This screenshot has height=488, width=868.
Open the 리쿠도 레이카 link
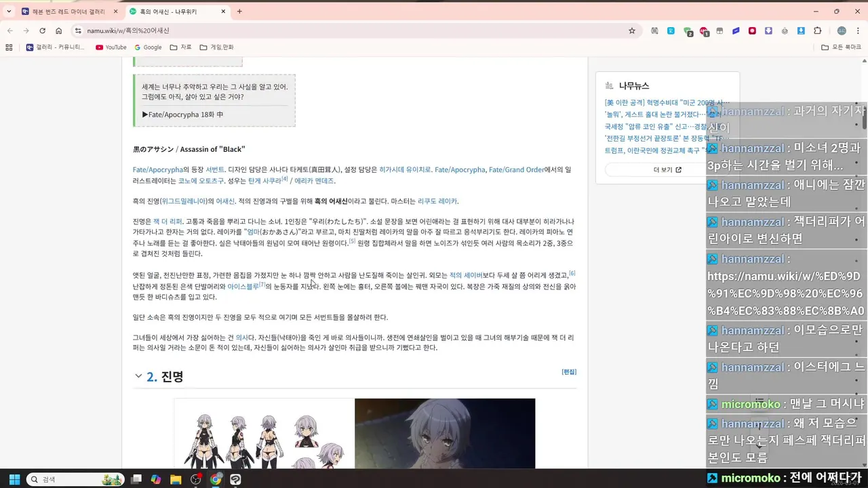click(437, 201)
